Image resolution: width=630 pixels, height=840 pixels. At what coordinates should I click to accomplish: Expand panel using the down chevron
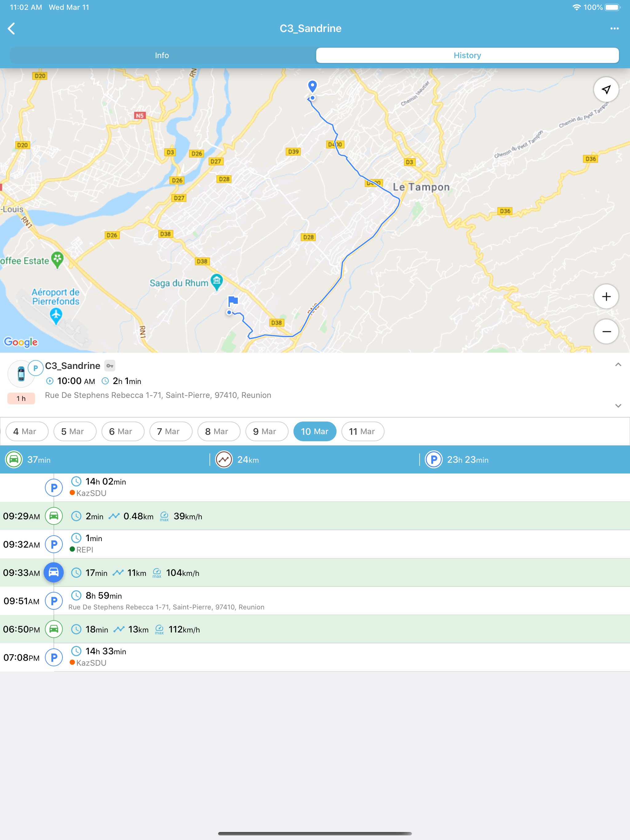point(618,406)
